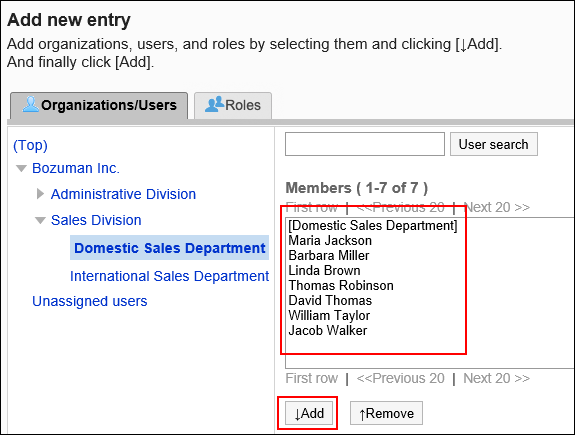Switch to the Roles tab
575x435 pixels.
click(233, 106)
